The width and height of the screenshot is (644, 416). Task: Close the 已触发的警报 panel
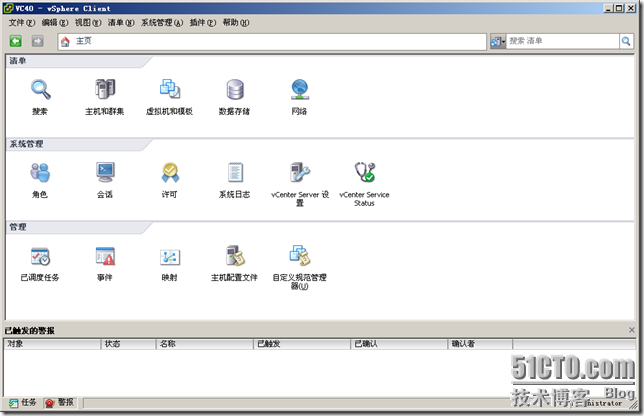632,330
